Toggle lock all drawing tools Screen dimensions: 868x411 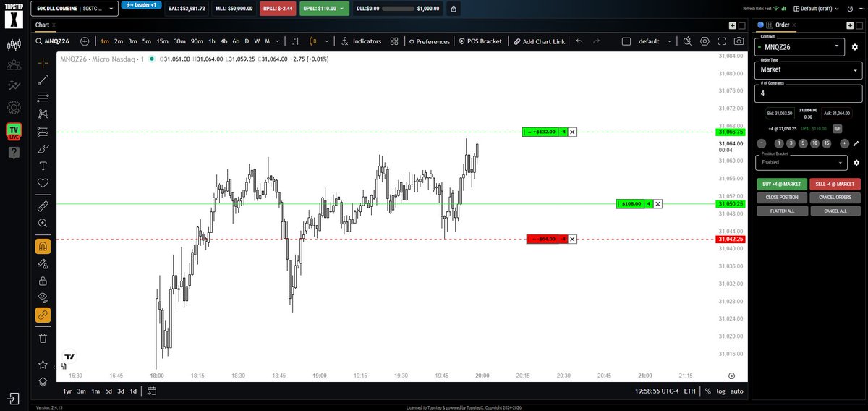(43, 281)
